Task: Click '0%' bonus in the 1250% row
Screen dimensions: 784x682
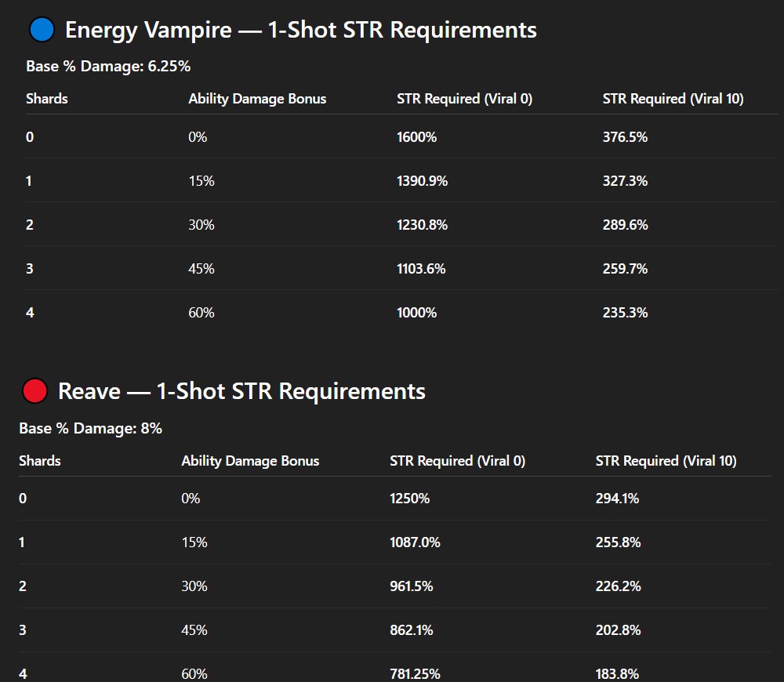Action: point(191,499)
